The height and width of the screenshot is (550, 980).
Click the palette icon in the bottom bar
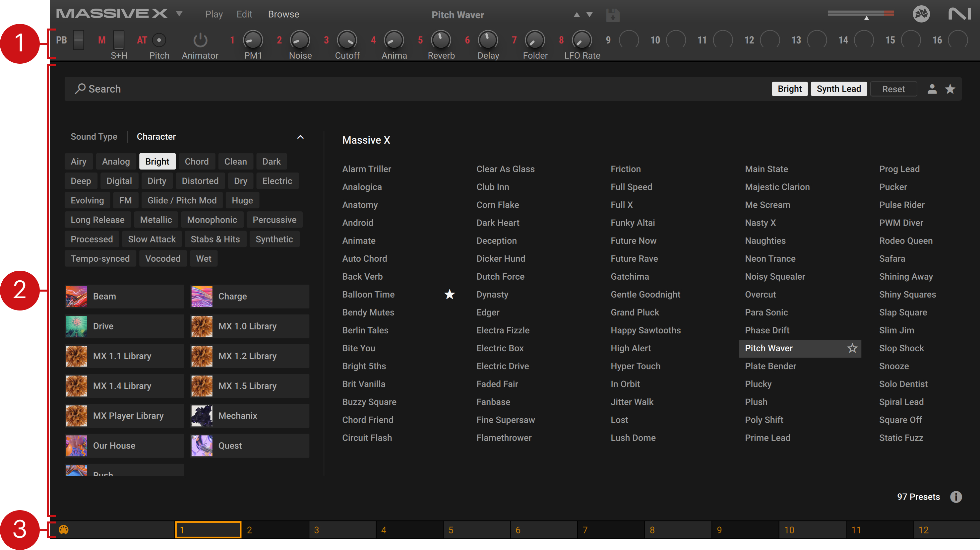(x=64, y=529)
